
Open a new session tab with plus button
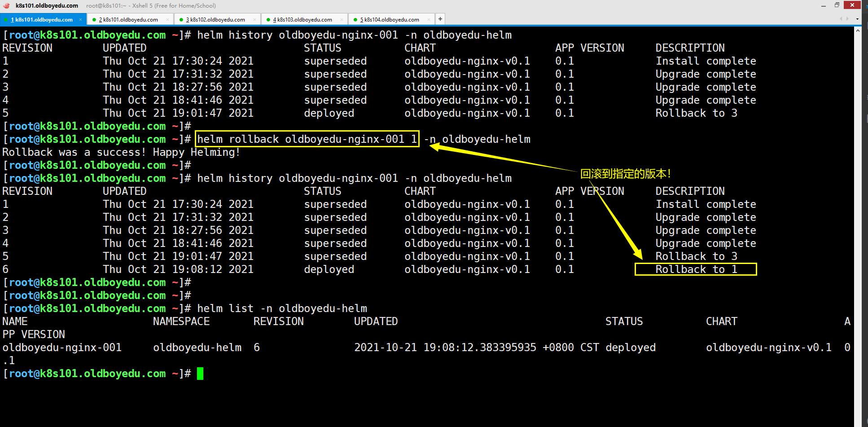(440, 19)
